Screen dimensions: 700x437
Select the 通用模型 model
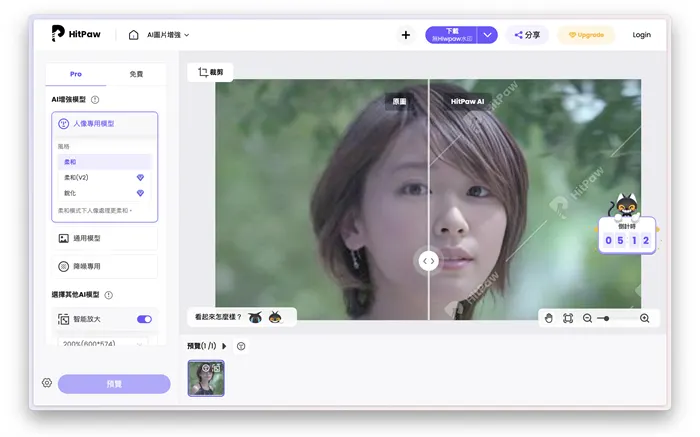[104, 238]
